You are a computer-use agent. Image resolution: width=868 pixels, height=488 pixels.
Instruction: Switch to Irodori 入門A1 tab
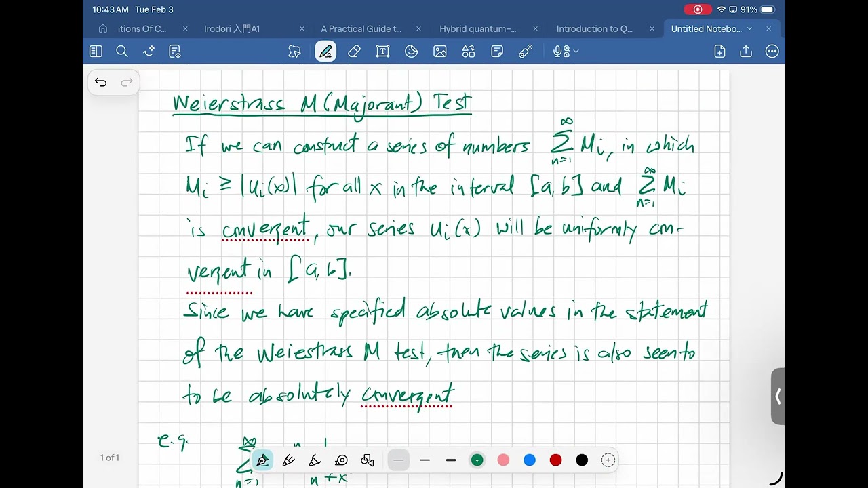coord(232,28)
